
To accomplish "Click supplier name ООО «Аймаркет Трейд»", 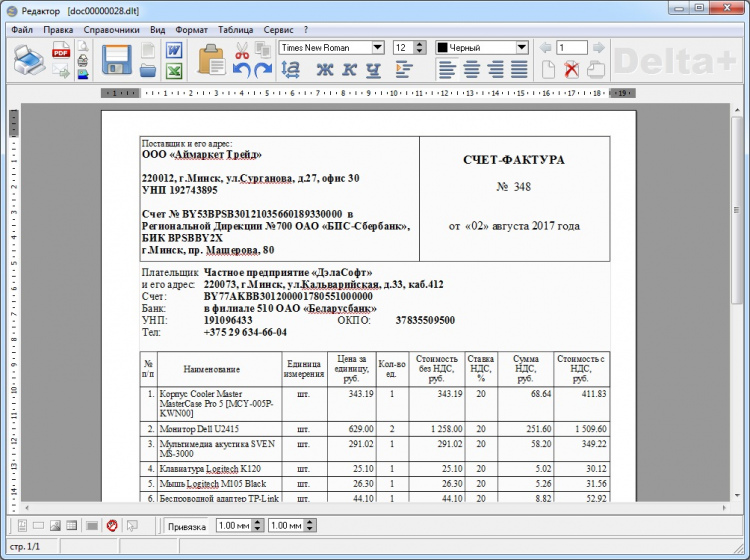I will tap(202, 154).
